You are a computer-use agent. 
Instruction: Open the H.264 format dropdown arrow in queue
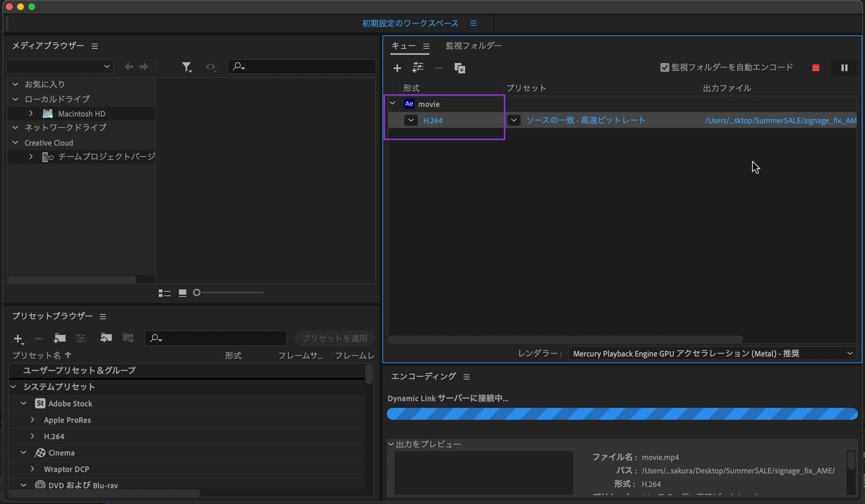[x=411, y=120]
